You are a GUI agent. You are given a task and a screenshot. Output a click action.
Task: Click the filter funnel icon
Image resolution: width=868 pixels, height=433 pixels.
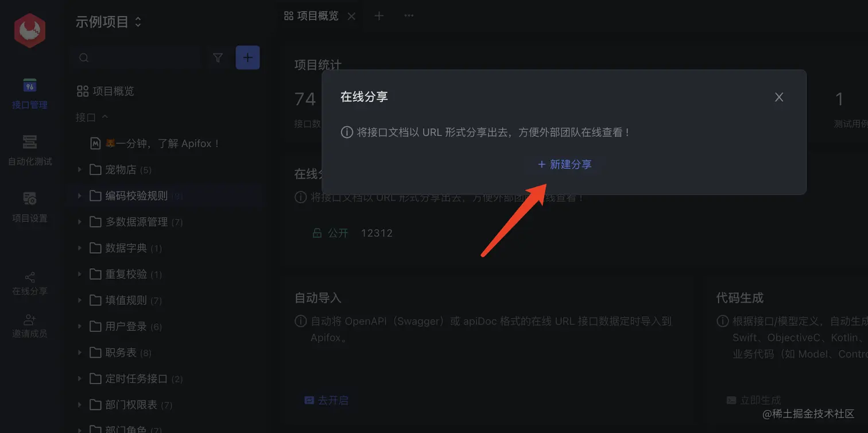point(218,57)
